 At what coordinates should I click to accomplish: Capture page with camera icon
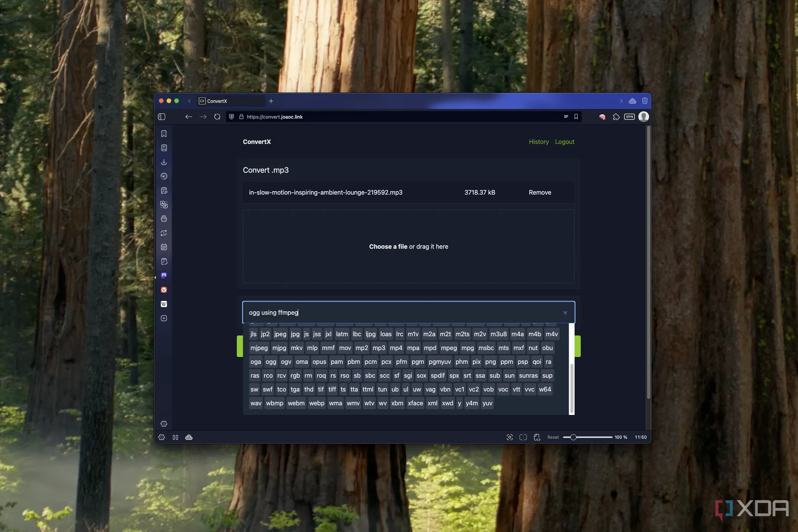[510, 437]
